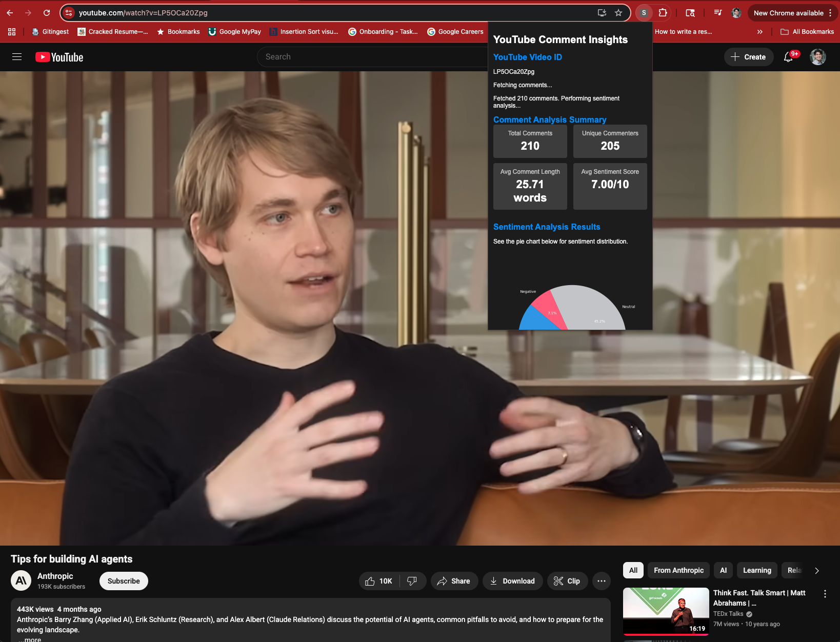Select the Learning filter chip
The height and width of the screenshot is (642, 840).
[757, 570]
